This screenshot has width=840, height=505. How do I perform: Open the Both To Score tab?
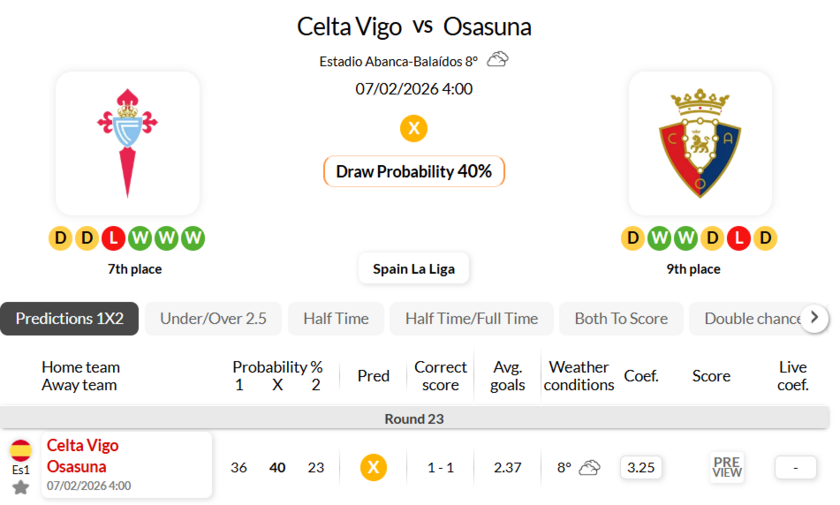621,318
